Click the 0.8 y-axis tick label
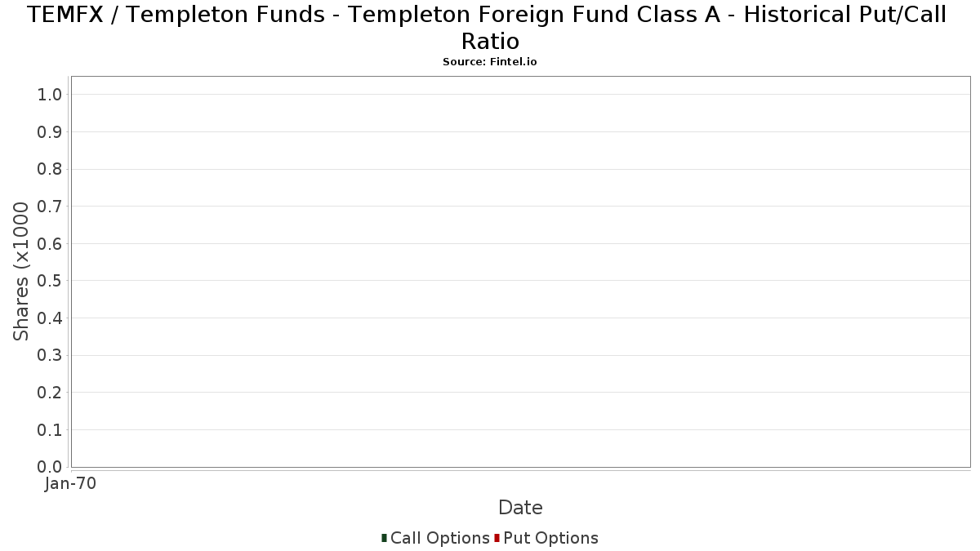 pyautogui.click(x=50, y=169)
